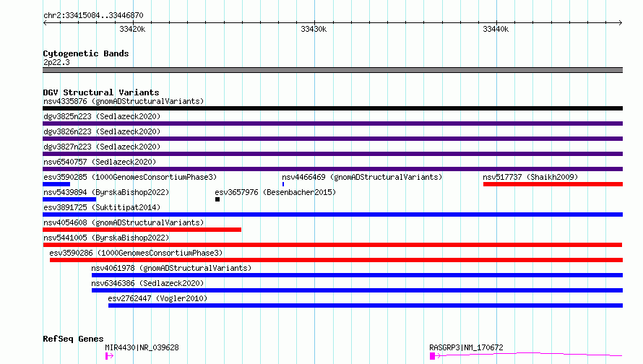Image resolution: width=643 pixels, height=364 pixels.
Task: Click the Cytogenetic Bands track title
Action: coord(86,53)
